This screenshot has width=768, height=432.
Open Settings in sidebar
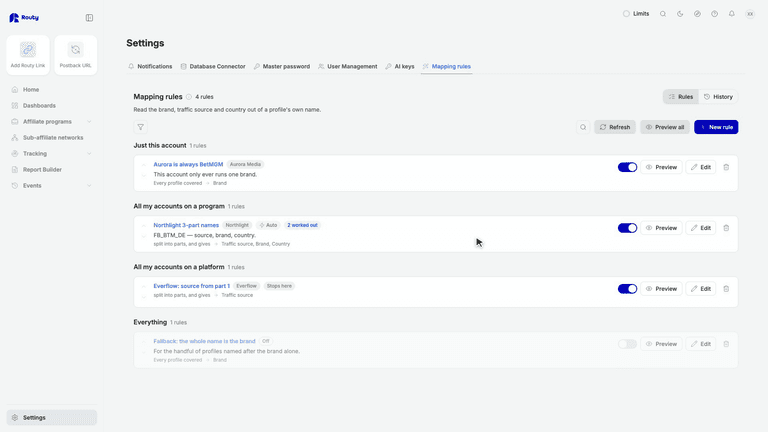pyautogui.click(x=51, y=418)
